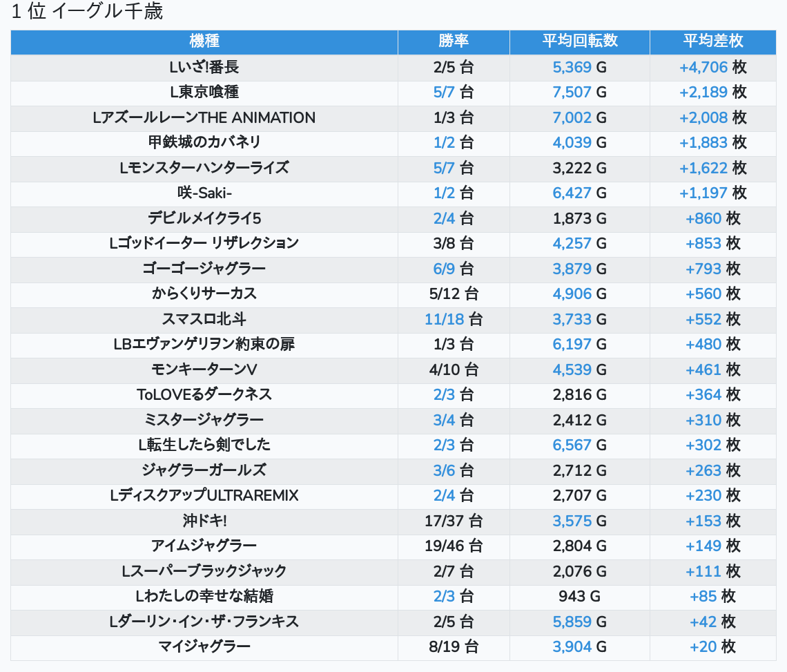Screen dimensions: 787x672
Task: Select the Lゴッドイーター リザレクション name
Action: pos(204,244)
